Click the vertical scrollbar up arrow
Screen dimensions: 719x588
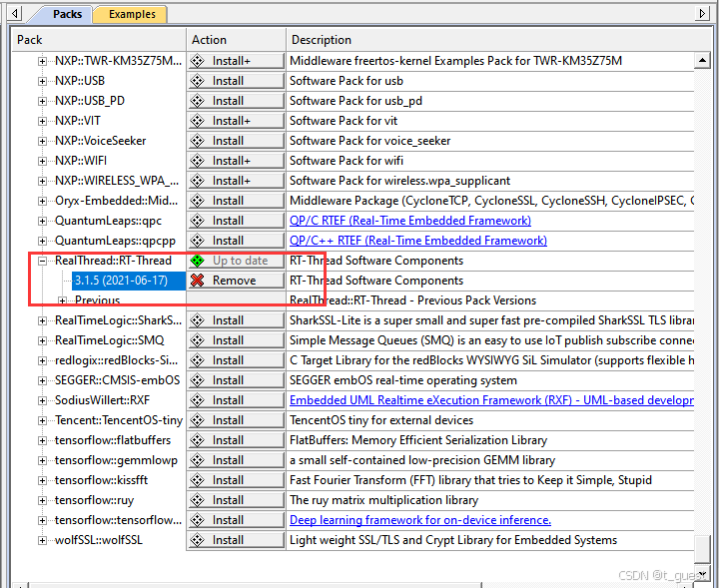(x=702, y=61)
